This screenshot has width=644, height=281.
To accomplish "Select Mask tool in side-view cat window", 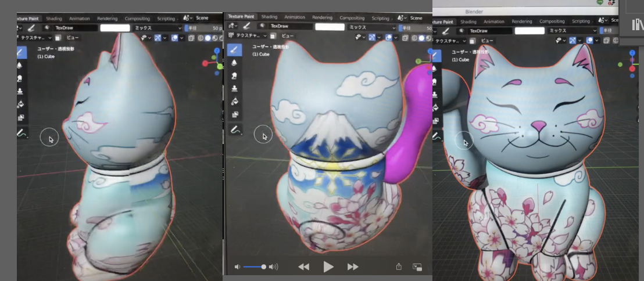I will point(20,118).
